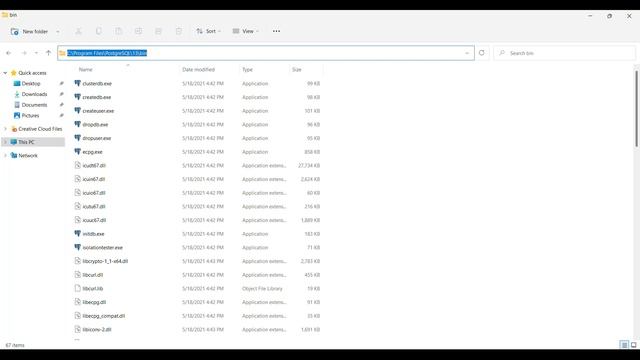Select the libcurl.dll file name

[x=93, y=275]
